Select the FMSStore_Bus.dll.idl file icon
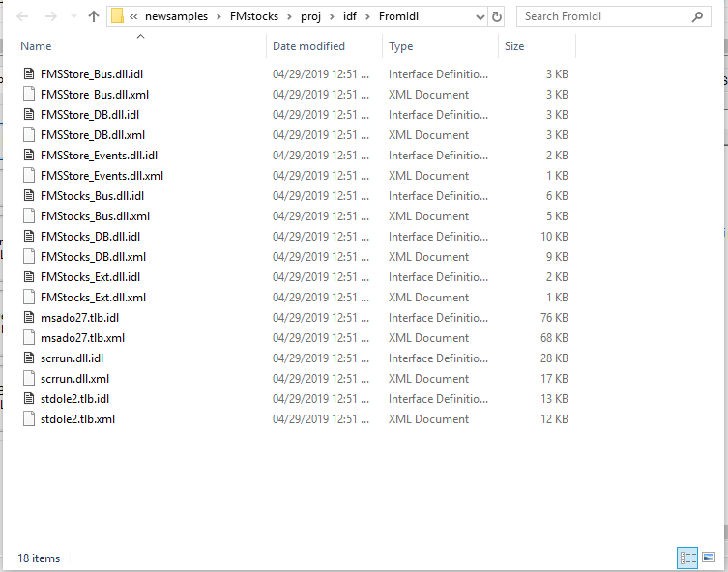728x572 pixels. [x=28, y=74]
